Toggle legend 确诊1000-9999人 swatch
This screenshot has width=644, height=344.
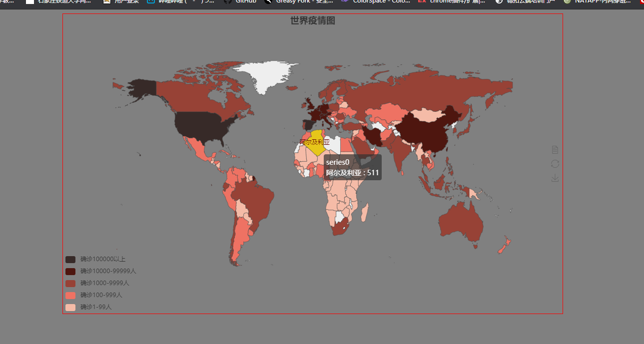pyautogui.click(x=70, y=283)
